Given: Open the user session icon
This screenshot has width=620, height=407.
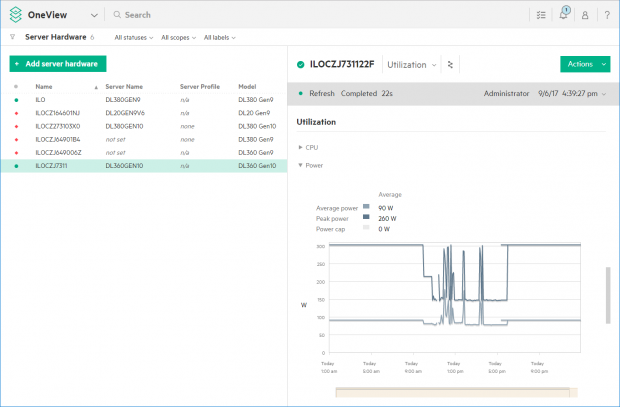Looking at the screenshot, I should pos(585,15).
